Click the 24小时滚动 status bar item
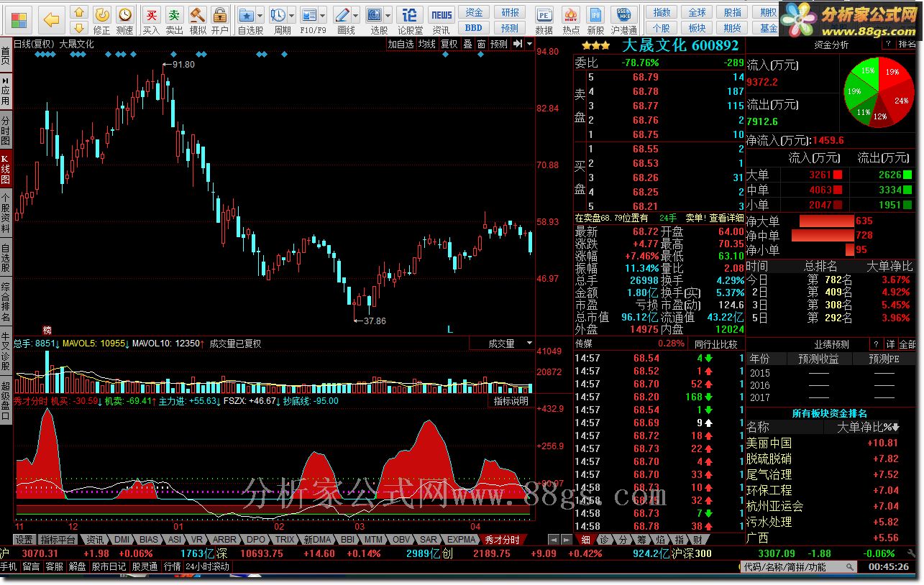 pyautogui.click(x=207, y=566)
